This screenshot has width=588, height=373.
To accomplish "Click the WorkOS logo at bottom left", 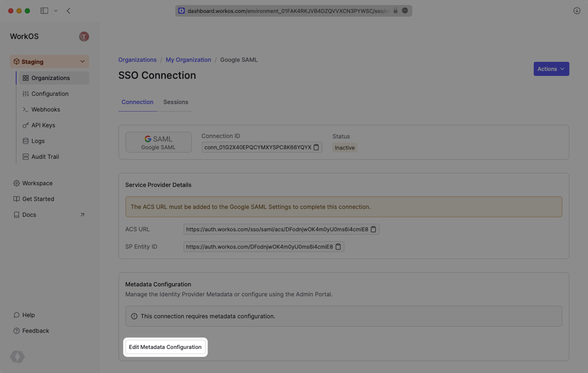I will tap(17, 357).
